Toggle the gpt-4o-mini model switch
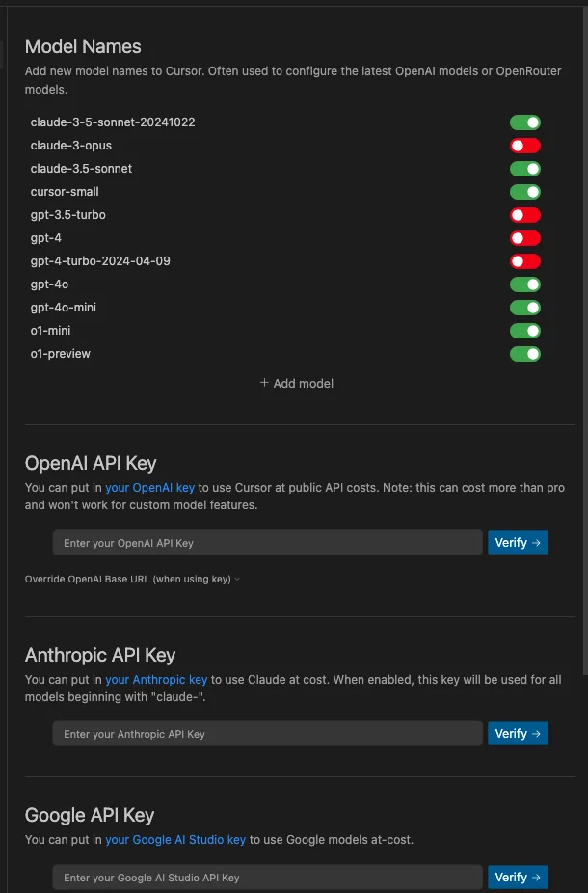 click(524, 308)
